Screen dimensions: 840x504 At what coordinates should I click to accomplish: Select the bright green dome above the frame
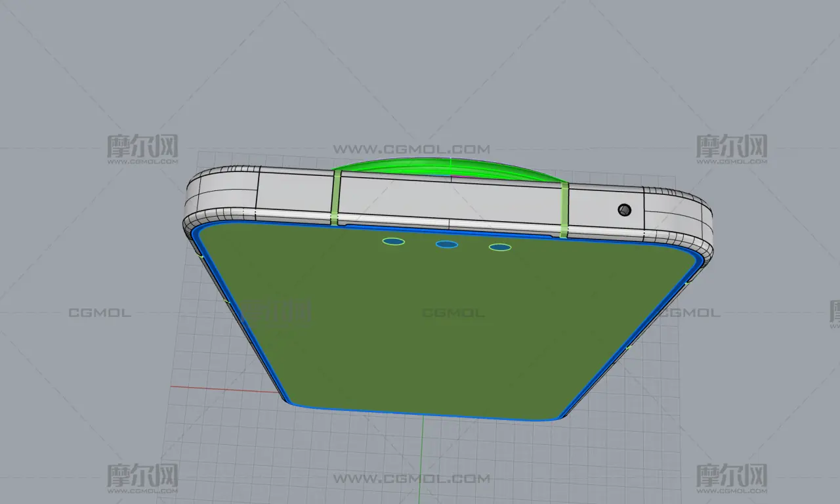click(x=450, y=169)
